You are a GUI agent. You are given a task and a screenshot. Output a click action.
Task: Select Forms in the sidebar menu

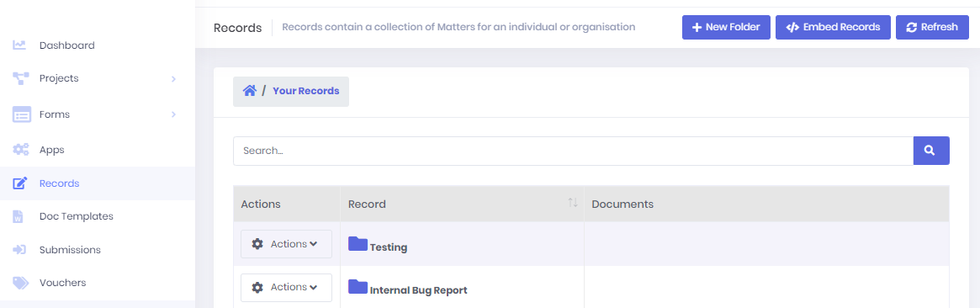click(55, 115)
